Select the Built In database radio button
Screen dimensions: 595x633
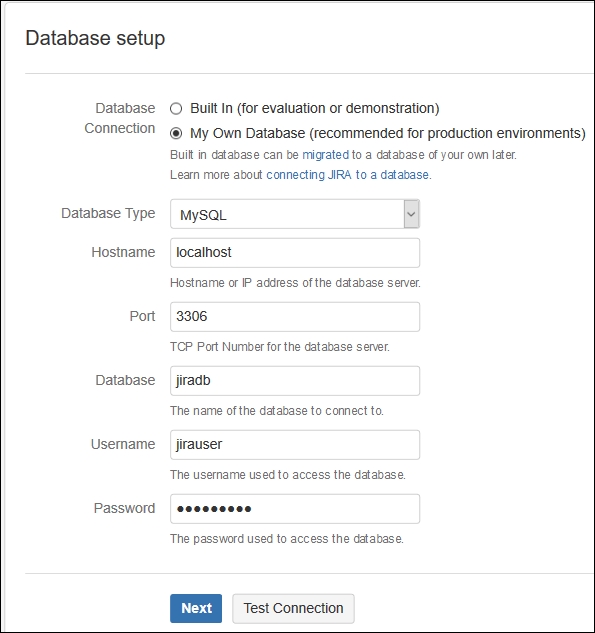click(176, 109)
